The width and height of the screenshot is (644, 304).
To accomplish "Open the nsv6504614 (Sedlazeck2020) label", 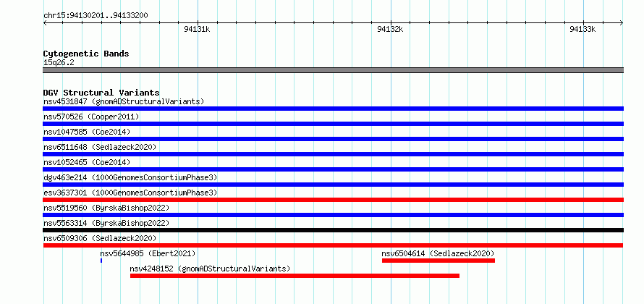I will coord(438,253).
